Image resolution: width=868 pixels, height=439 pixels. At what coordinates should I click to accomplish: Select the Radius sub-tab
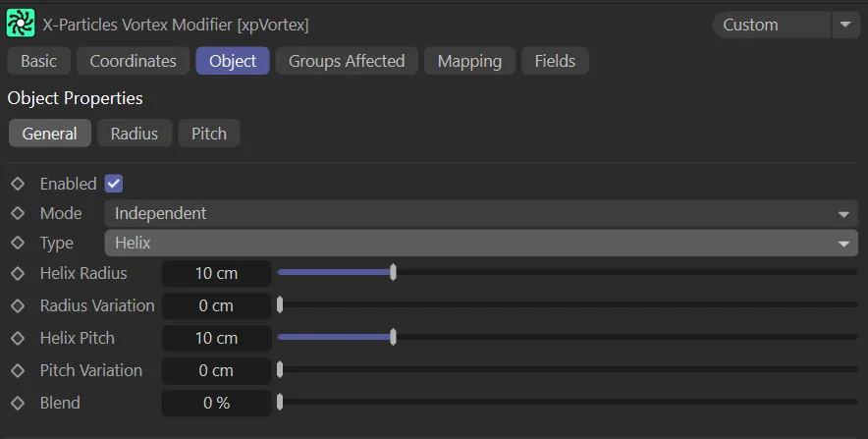[x=135, y=134]
